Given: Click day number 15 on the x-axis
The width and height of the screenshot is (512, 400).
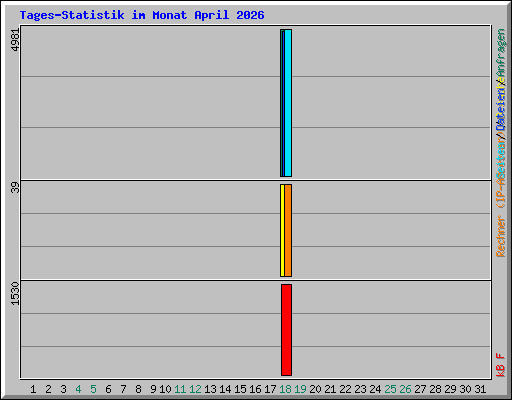Looking at the screenshot, I should [x=240, y=389].
